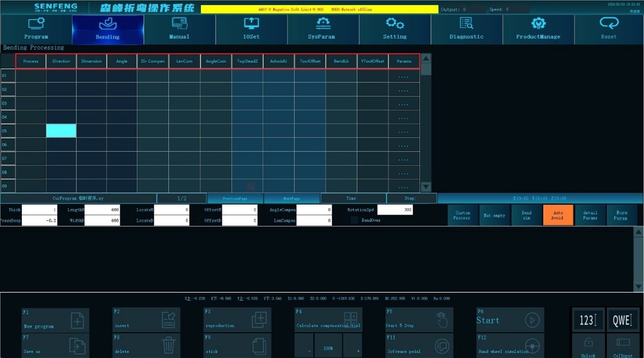This screenshot has height=358, width=644.
Task: Click the F8 delete trash icon
Action: tap(168, 345)
